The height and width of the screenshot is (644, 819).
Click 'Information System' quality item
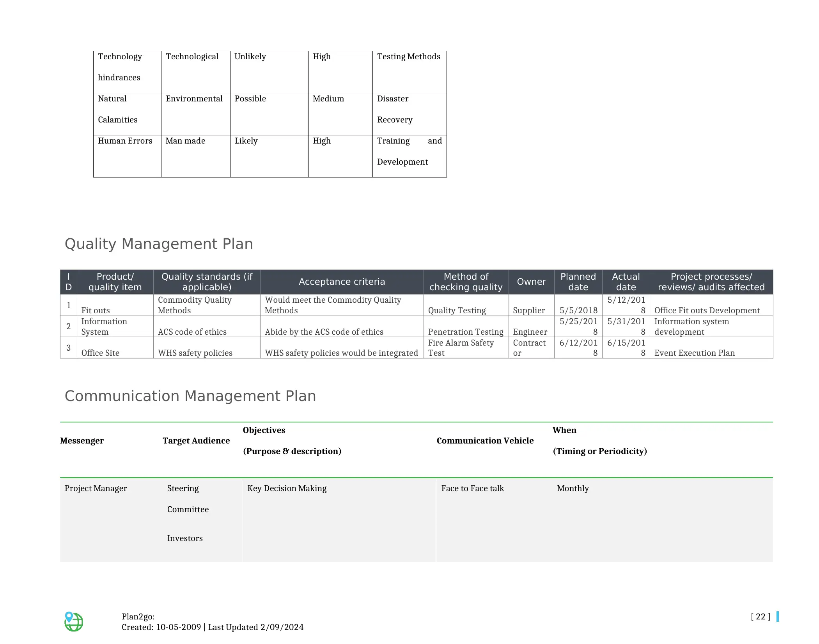point(115,326)
